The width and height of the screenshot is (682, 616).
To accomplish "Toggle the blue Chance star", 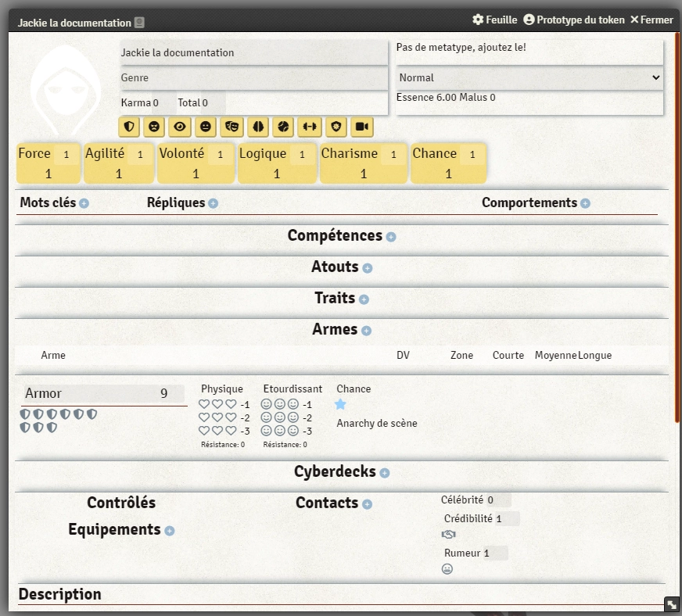I will click(340, 404).
